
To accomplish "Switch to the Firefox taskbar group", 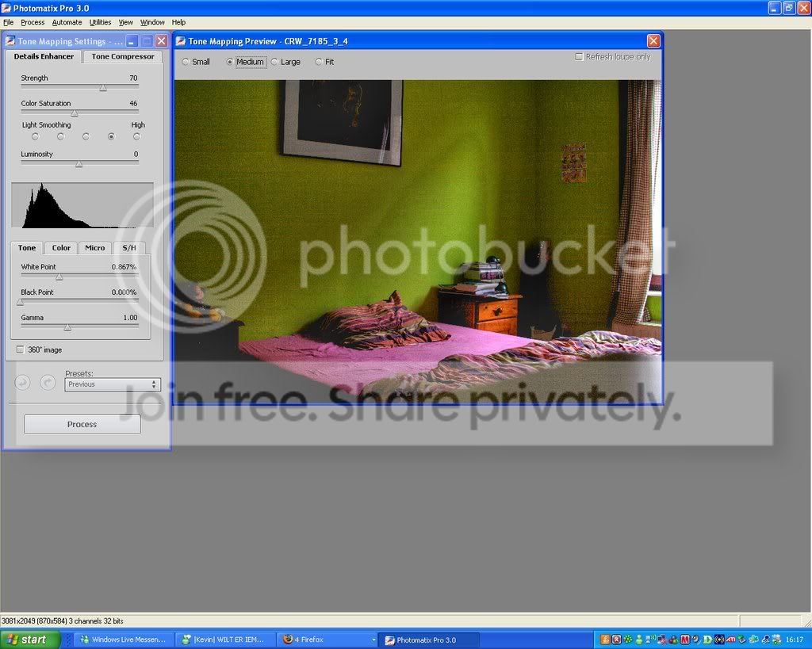I will tap(327, 639).
